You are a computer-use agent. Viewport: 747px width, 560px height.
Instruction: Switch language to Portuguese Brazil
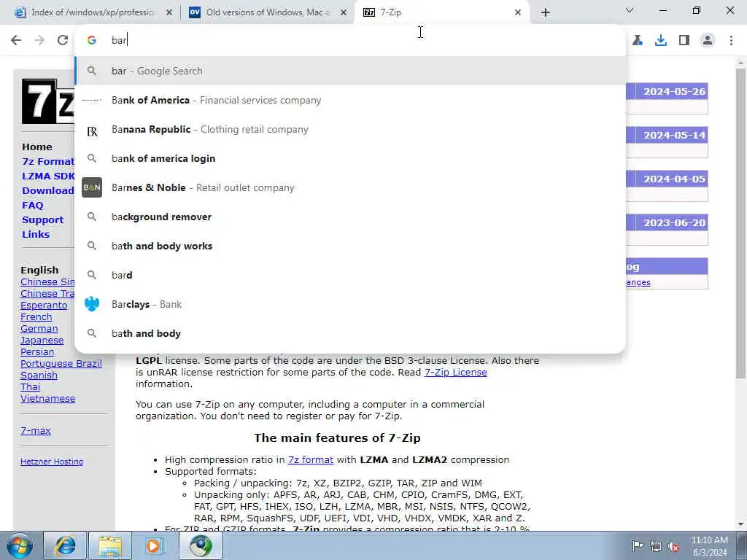point(61,364)
